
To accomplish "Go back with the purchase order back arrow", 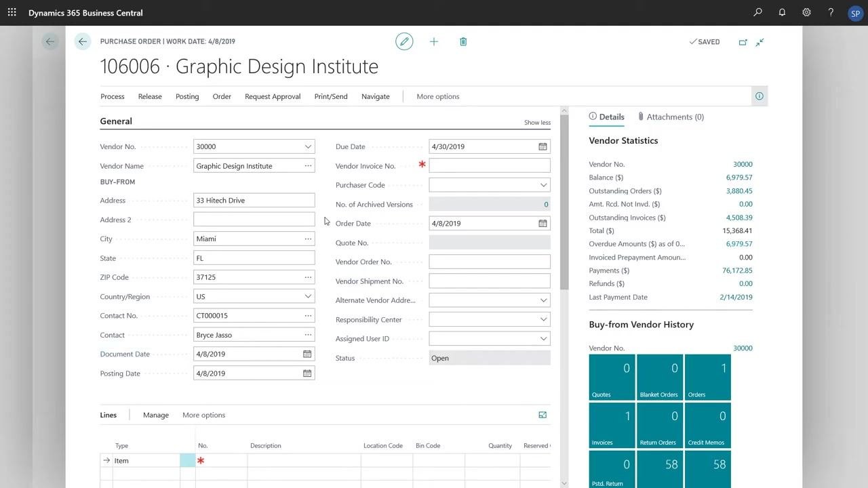I will tap(83, 41).
